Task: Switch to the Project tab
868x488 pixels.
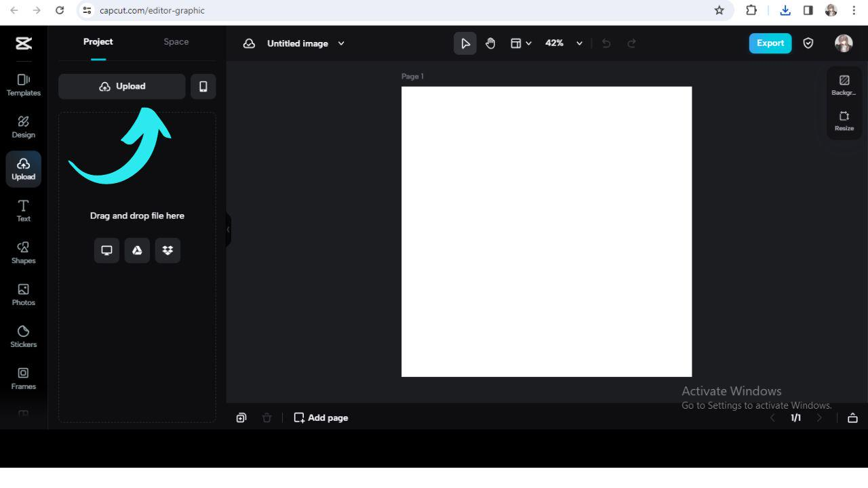Action: point(98,41)
